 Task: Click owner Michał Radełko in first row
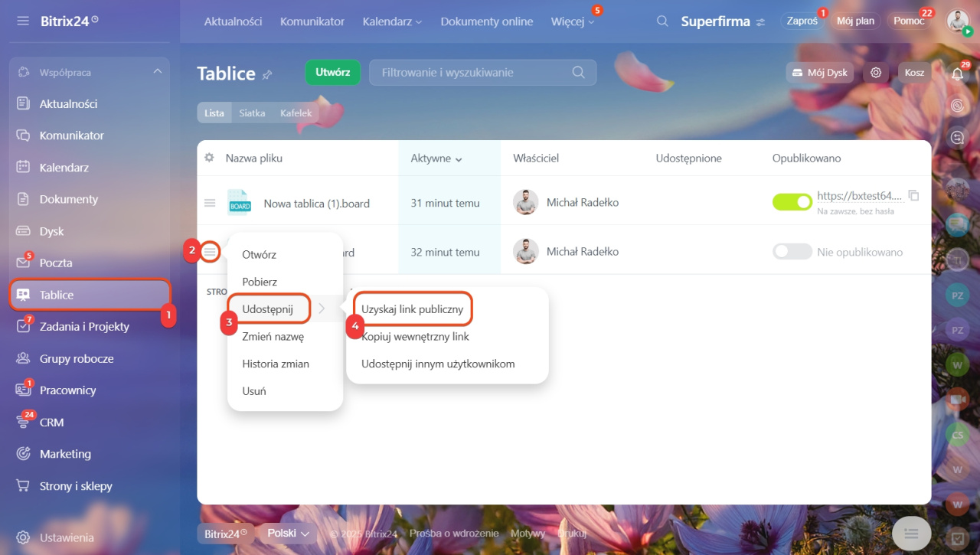(583, 203)
